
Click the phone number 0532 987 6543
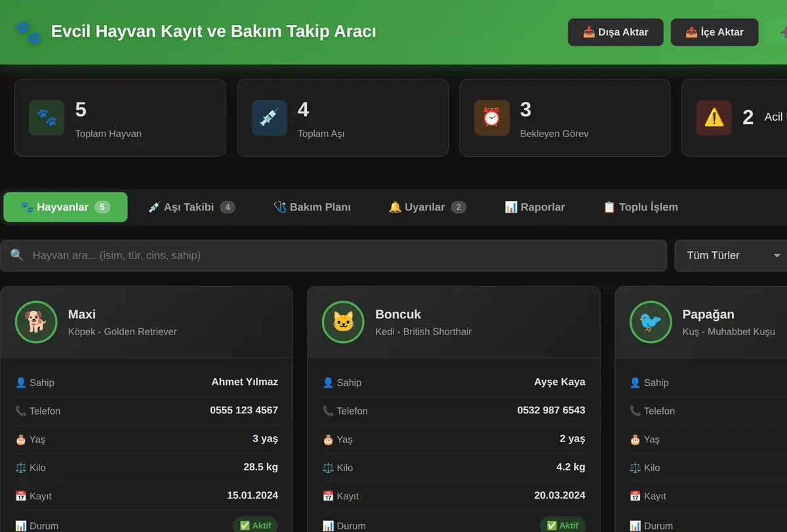(x=551, y=410)
